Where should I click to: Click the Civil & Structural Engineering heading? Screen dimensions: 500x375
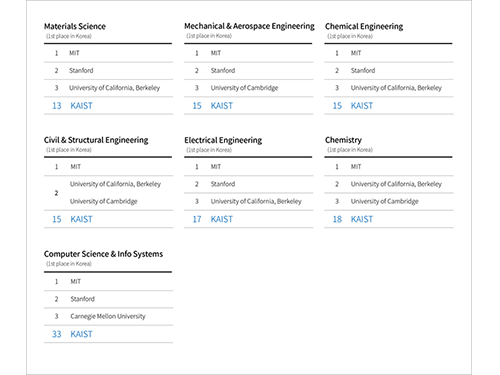coord(96,140)
